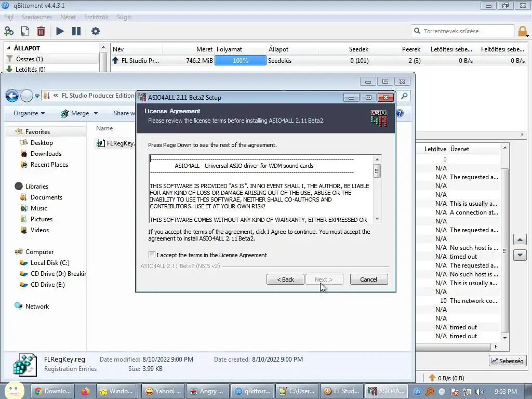Switch to Yahoo! taskbar window

point(163,391)
